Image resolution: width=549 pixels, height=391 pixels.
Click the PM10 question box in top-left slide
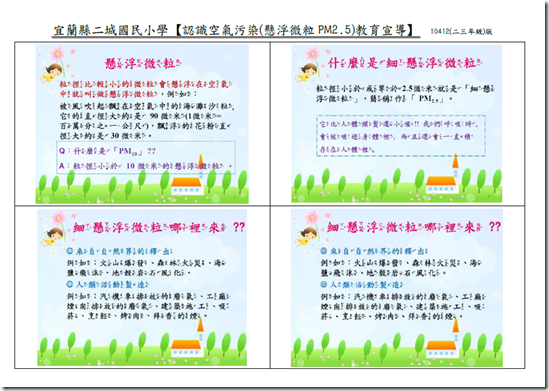(x=146, y=158)
